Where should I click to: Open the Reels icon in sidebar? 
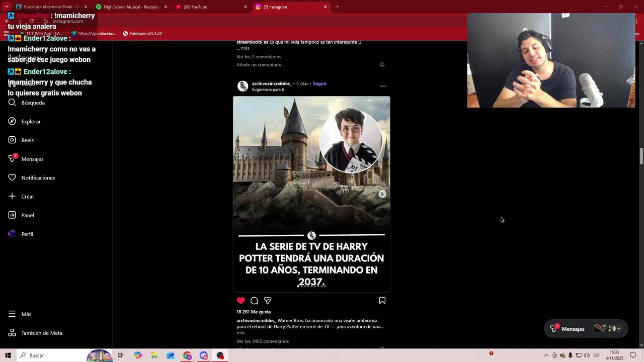click(x=12, y=140)
